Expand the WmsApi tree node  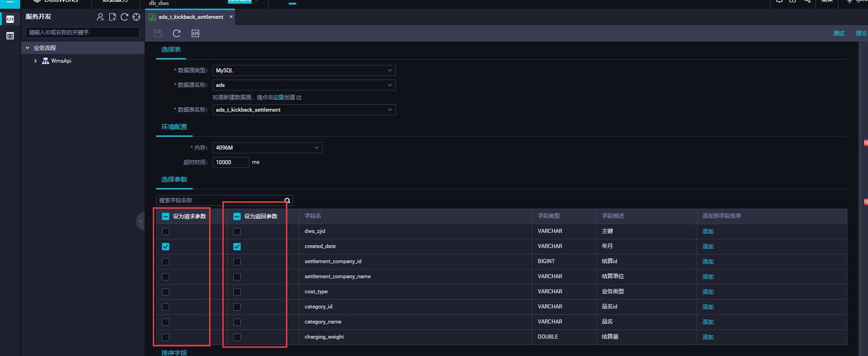click(x=36, y=61)
